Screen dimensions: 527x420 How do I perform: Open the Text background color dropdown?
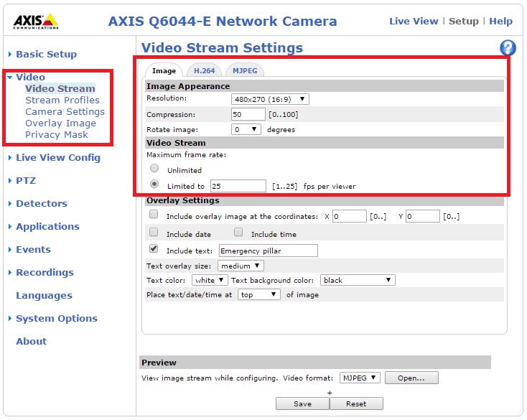pyautogui.click(x=358, y=280)
